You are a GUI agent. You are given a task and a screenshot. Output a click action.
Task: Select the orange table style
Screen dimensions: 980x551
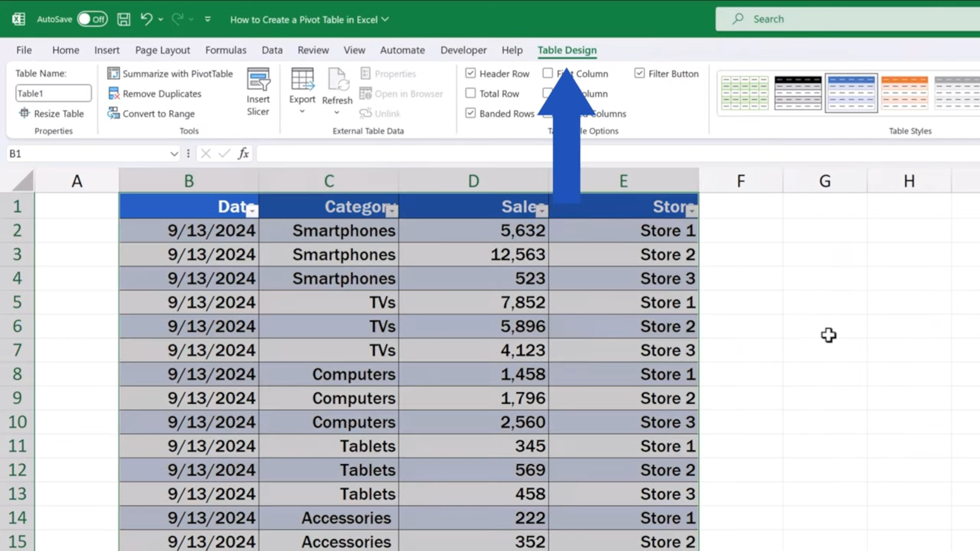(x=904, y=93)
